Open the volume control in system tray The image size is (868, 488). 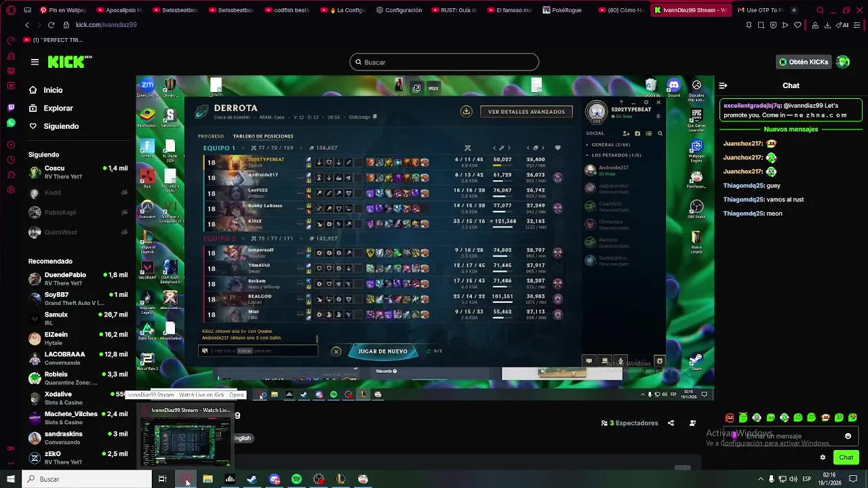point(793,479)
